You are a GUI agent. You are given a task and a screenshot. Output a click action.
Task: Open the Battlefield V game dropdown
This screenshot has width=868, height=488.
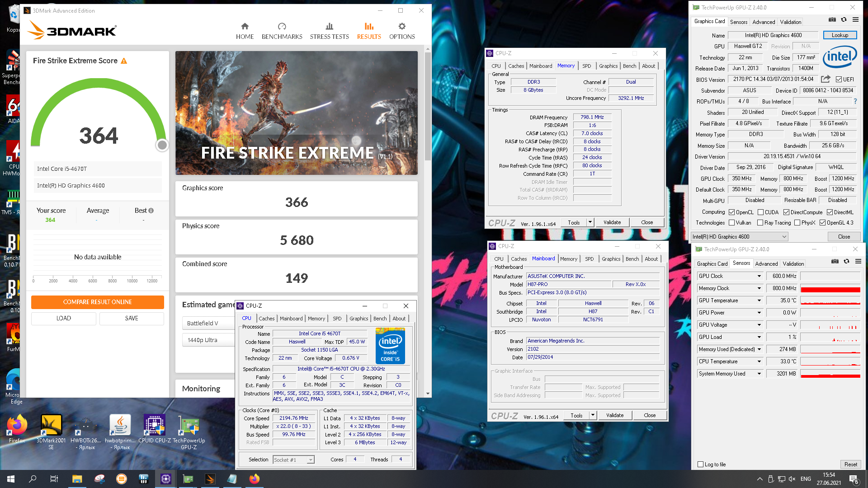pos(209,324)
